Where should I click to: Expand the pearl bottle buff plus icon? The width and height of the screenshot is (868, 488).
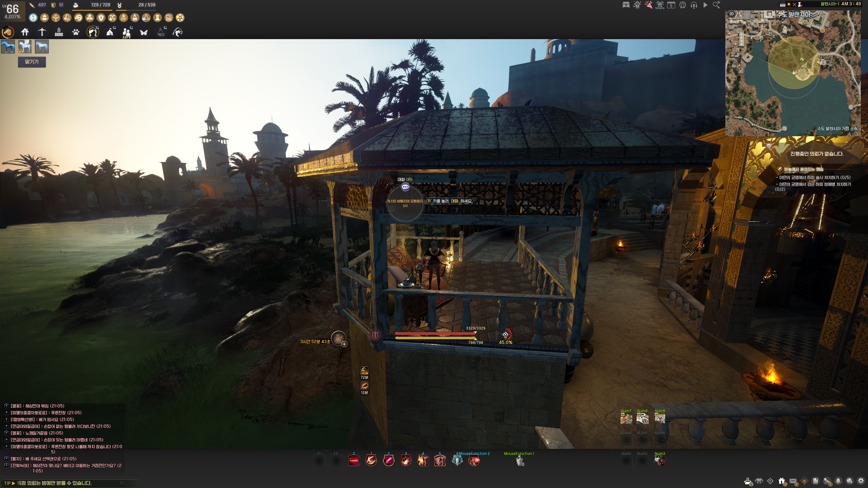coord(344,344)
